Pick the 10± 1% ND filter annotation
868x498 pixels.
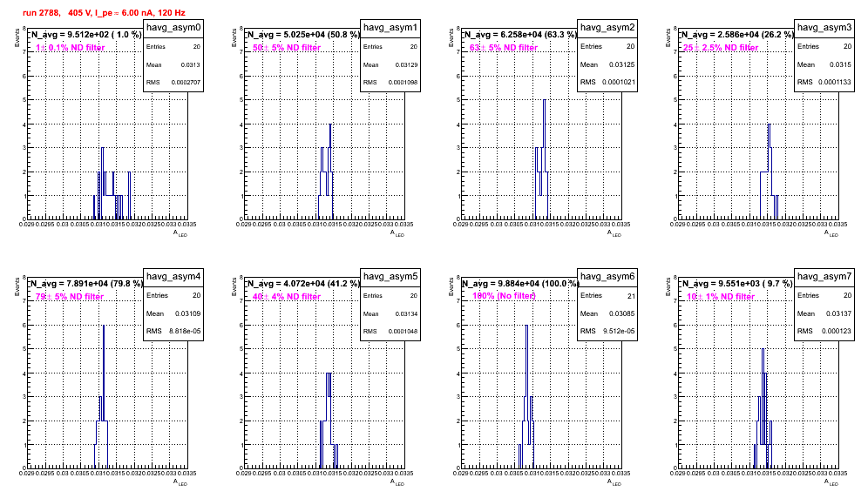click(721, 297)
